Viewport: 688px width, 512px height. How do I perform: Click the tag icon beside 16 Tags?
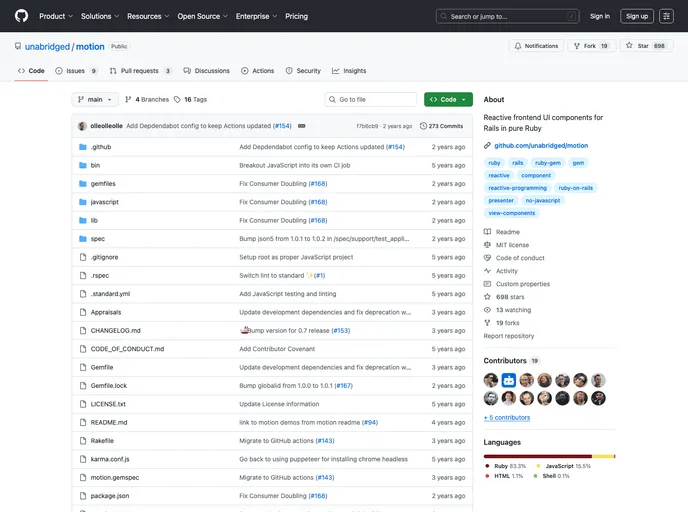point(177,100)
